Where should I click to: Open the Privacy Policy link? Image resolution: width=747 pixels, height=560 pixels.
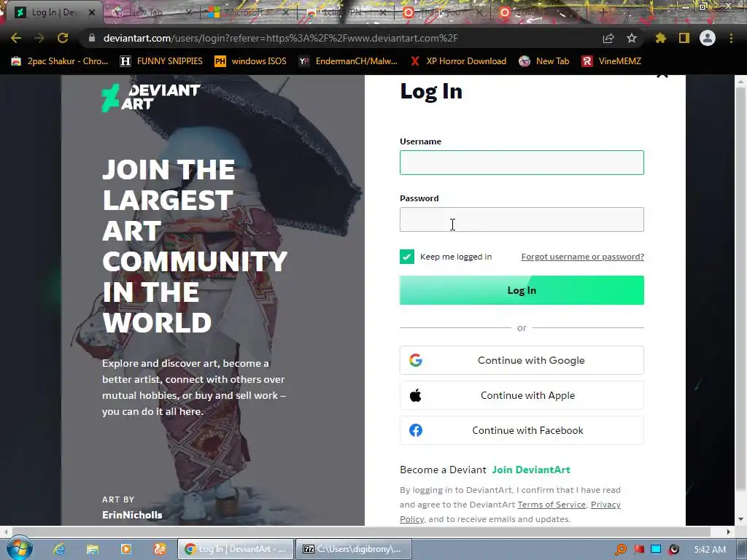tap(605, 505)
